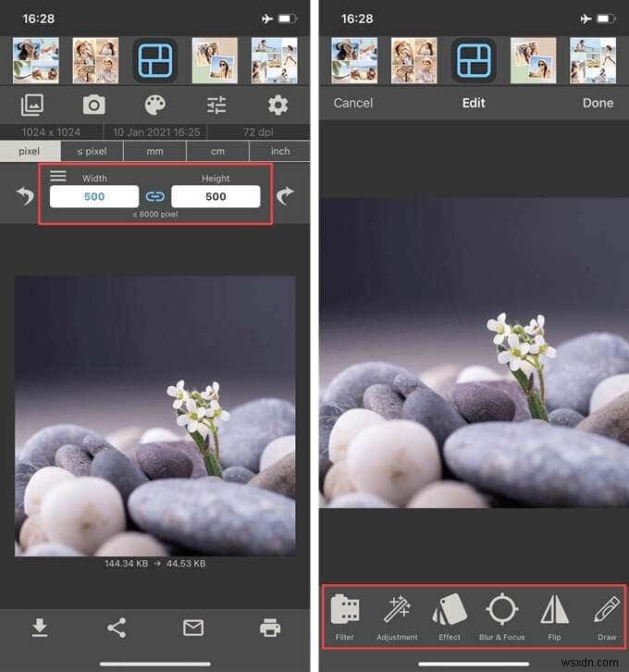Switch to the inch unit tab
Screen dimensions: 629x672
pos(280,151)
